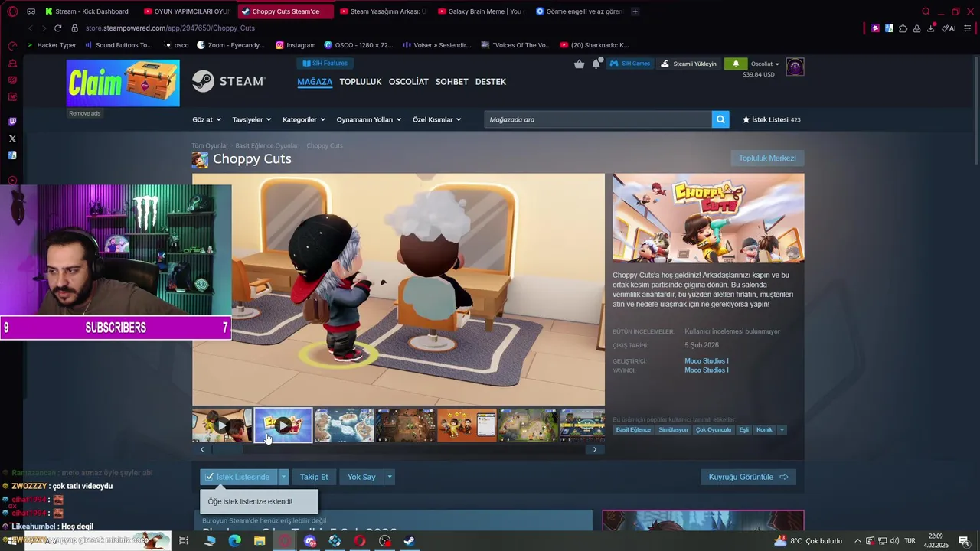The height and width of the screenshot is (551, 980).
Task: Open new tab with plus button
Action: tap(635, 11)
